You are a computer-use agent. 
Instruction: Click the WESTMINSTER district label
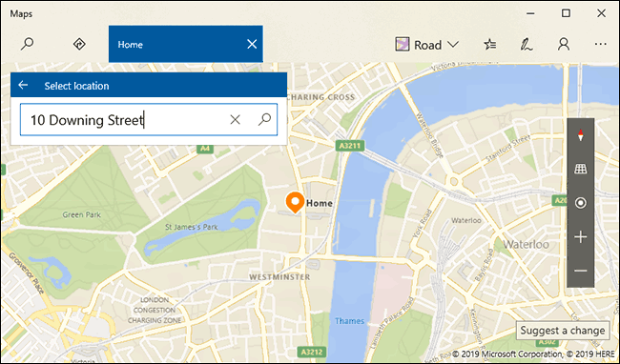(279, 277)
